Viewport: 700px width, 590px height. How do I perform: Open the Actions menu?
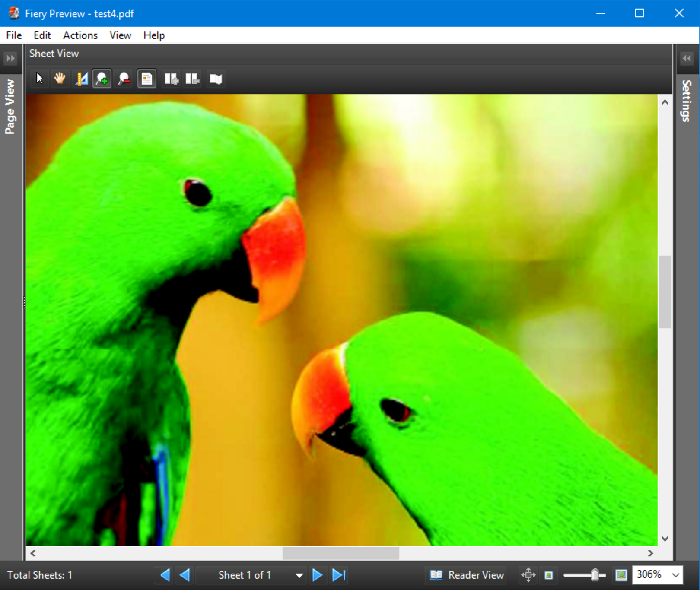80,35
